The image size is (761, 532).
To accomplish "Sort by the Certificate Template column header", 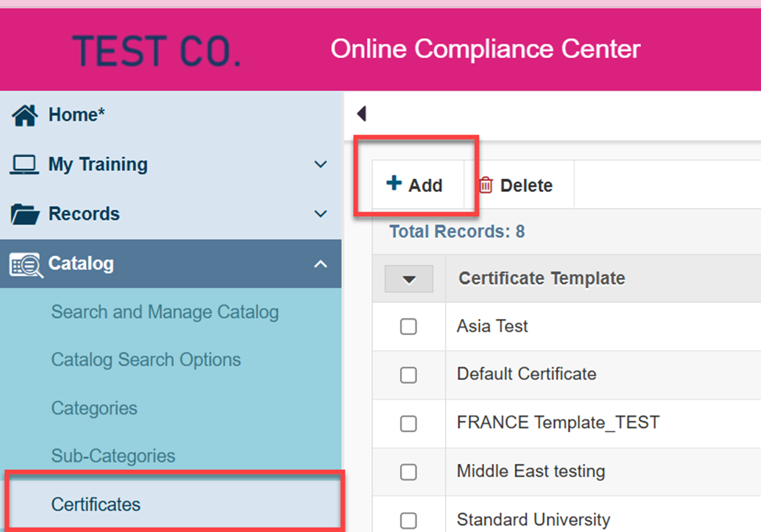I will click(x=542, y=278).
